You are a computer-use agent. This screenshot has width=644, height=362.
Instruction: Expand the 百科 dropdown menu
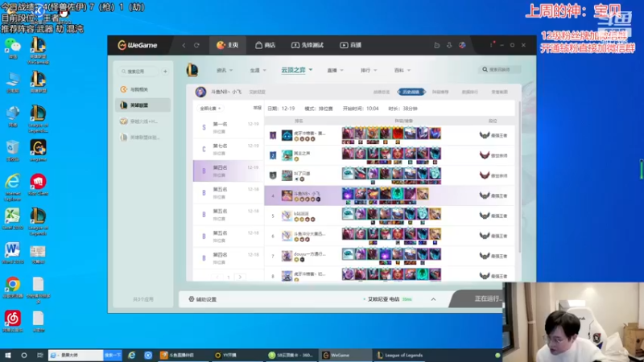pyautogui.click(x=402, y=70)
